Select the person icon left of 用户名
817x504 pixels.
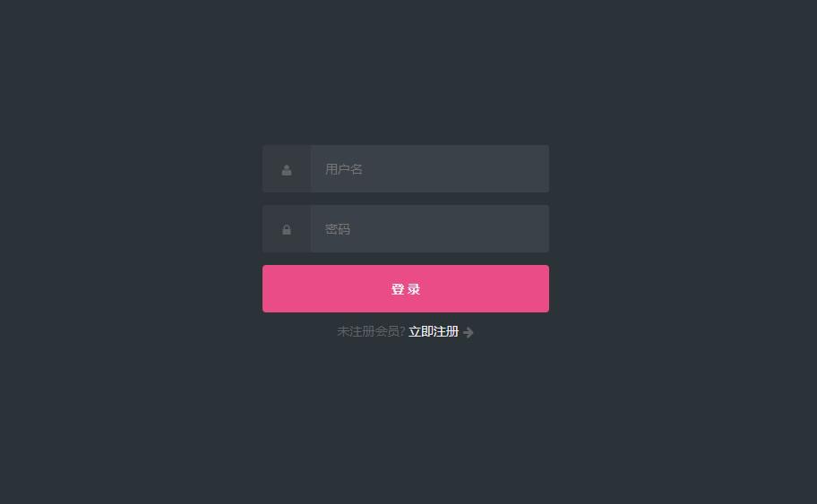[287, 170]
